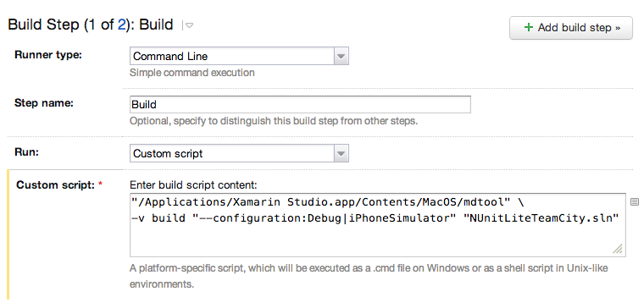Expand the Run dropdown arrow
Screen dimensions: 644x308
[x=341, y=154]
